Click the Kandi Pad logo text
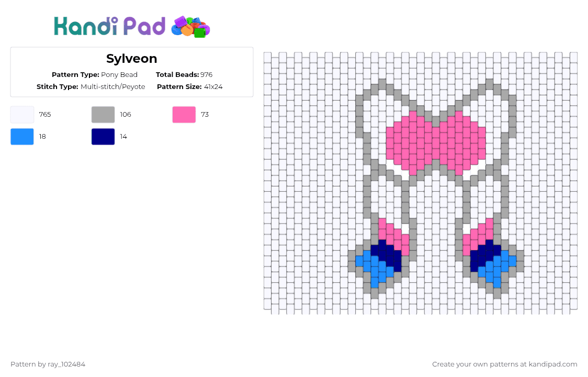 (x=109, y=27)
